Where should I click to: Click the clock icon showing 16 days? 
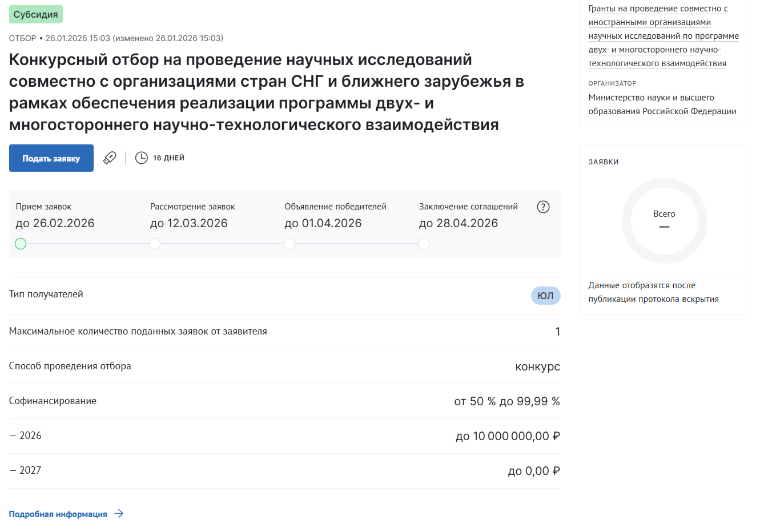click(141, 158)
